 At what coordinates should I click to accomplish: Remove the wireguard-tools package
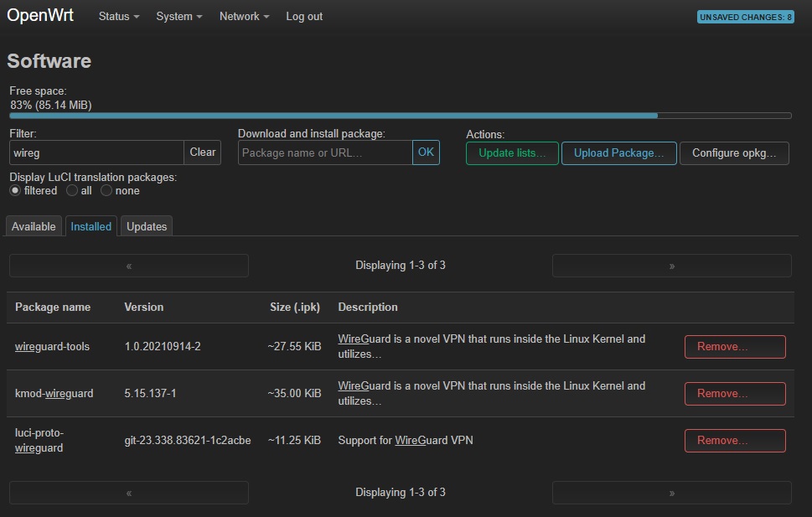[x=735, y=347]
